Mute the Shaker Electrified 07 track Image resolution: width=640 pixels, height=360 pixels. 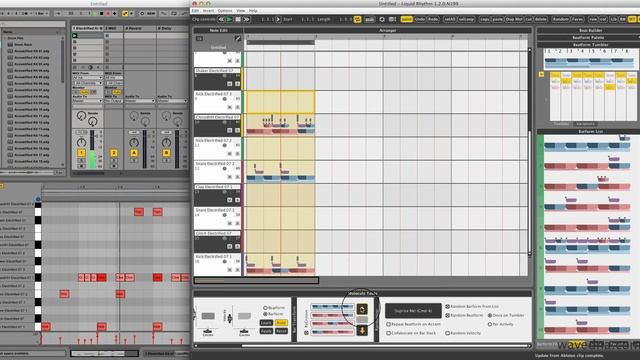230,84
